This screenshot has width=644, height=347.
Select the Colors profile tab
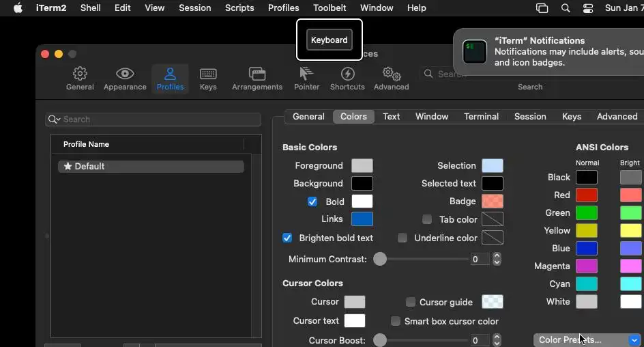click(x=353, y=116)
